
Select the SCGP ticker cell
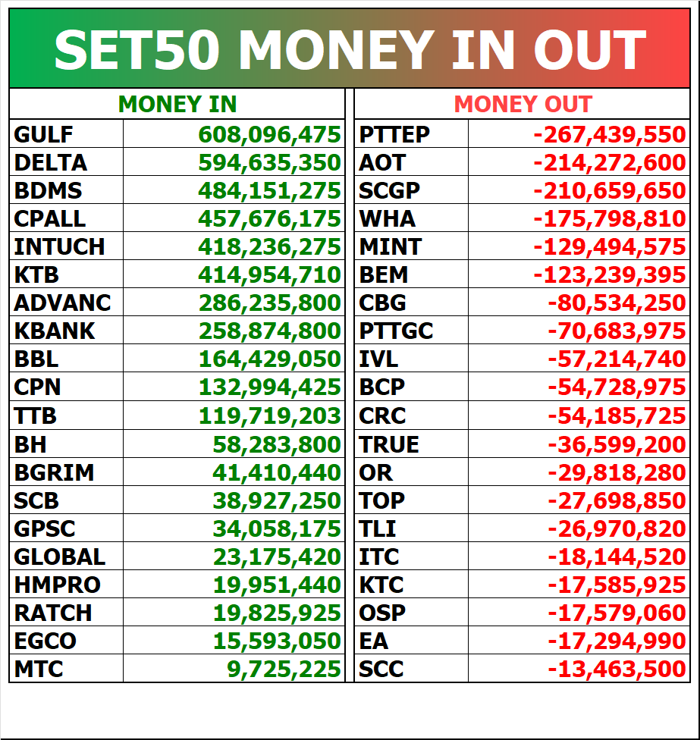point(411,190)
